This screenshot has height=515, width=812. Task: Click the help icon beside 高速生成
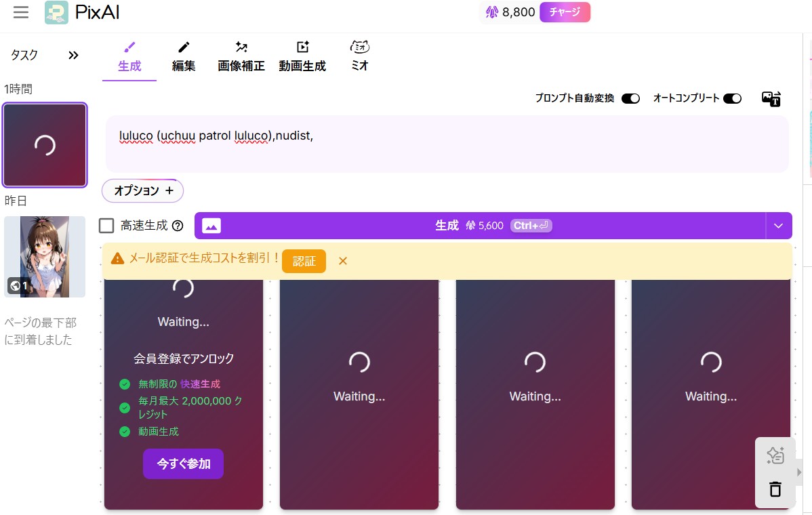point(178,226)
